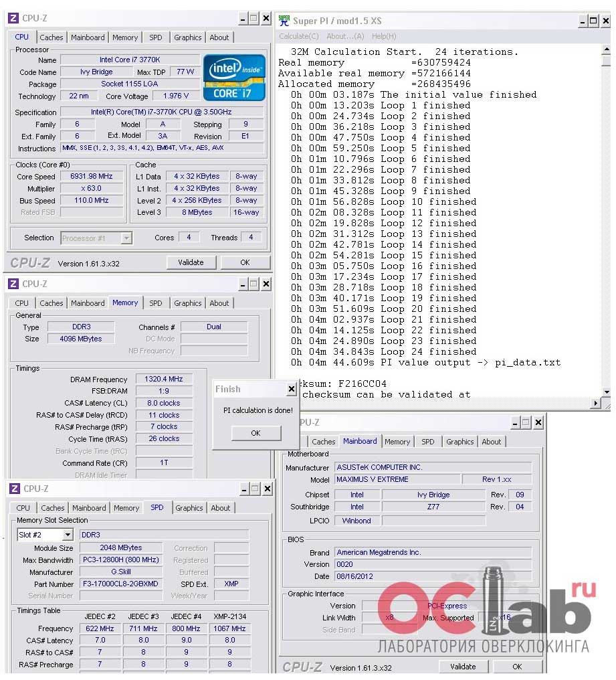
Task: Click the Super PI icon in its title bar
Action: pyautogui.click(x=284, y=21)
